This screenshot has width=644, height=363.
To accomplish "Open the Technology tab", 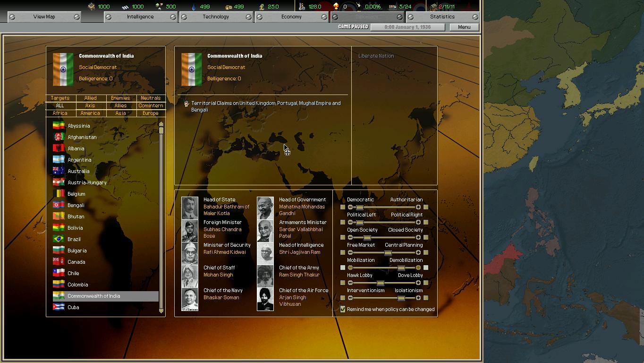I will pos(216,17).
